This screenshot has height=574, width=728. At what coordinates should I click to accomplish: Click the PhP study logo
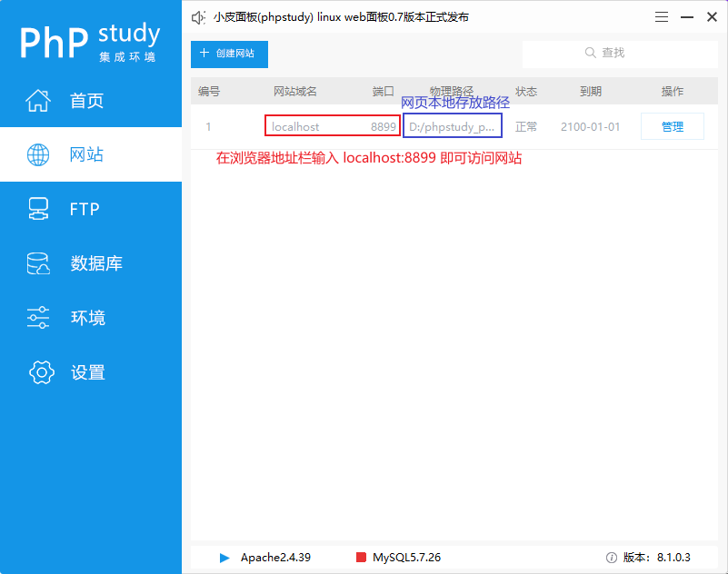pyautogui.click(x=90, y=42)
